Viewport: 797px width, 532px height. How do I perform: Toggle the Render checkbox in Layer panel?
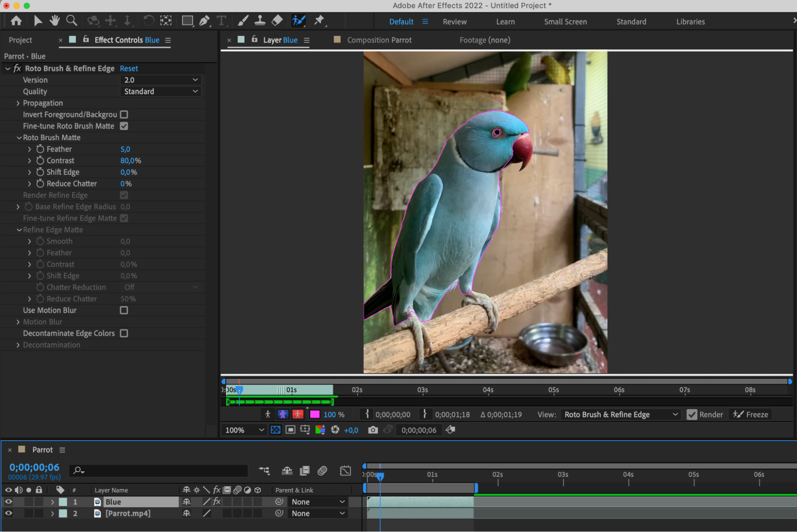click(x=692, y=415)
